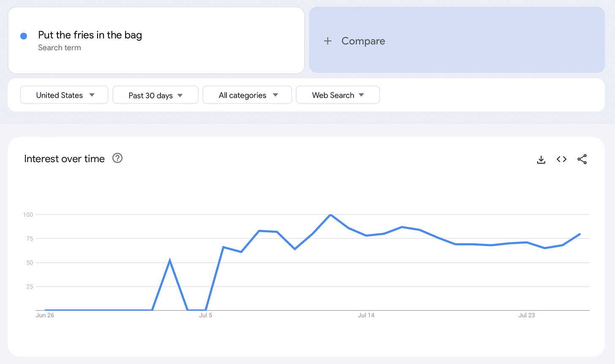The image size is (615, 364).
Task: Open the Web Search type dropdown
Action: [338, 95]
